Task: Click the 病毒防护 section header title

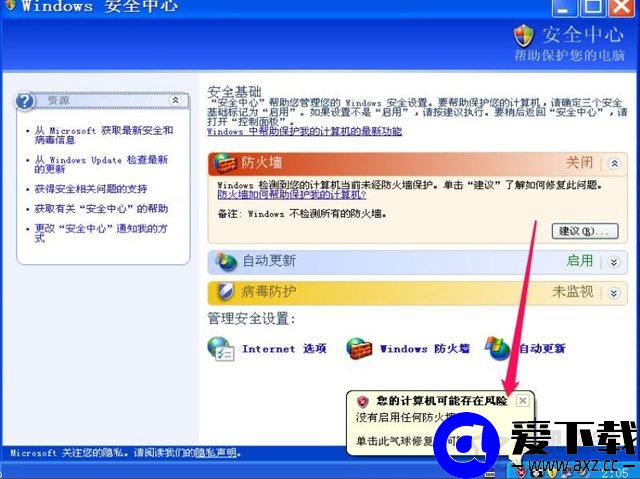Action: pos(269,292)
